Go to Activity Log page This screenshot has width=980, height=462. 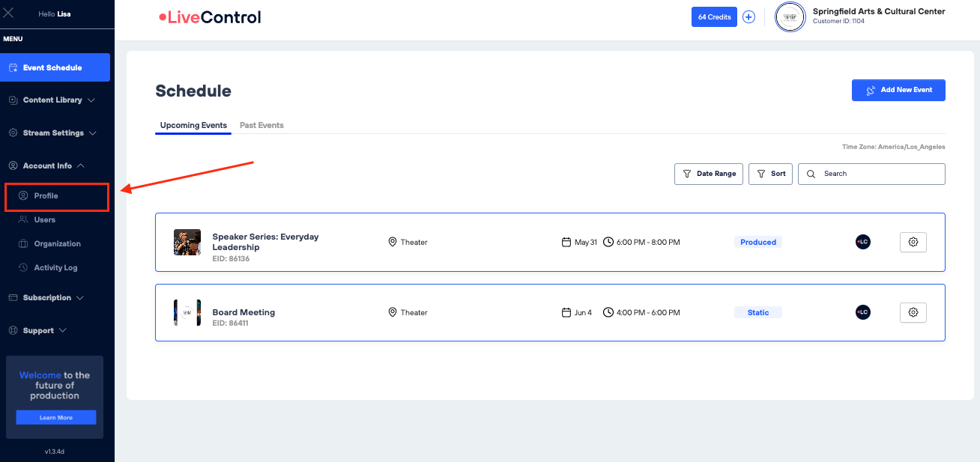click(x=55, y=268)
